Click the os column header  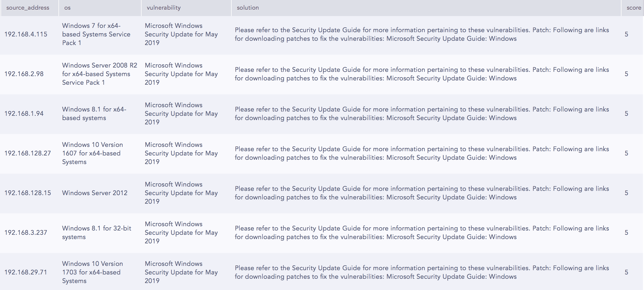click(67, 8)
